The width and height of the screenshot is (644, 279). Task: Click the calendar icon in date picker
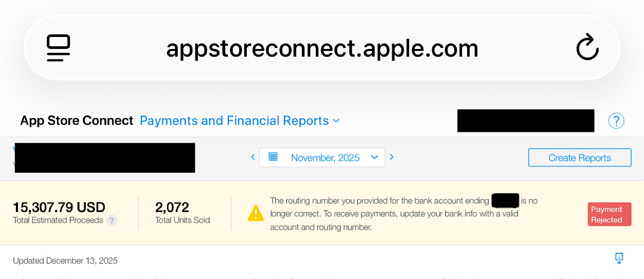pyautogui.click(x=273, y=157)
